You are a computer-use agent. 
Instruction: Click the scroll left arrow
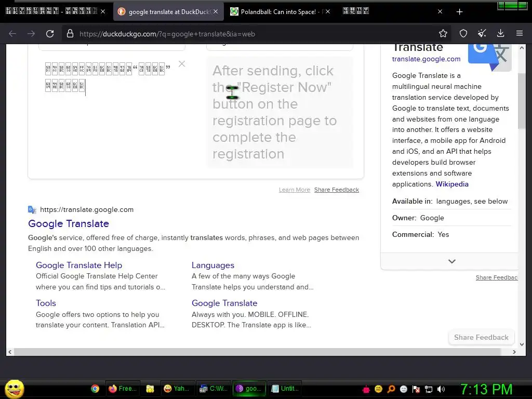coord(10,352)
